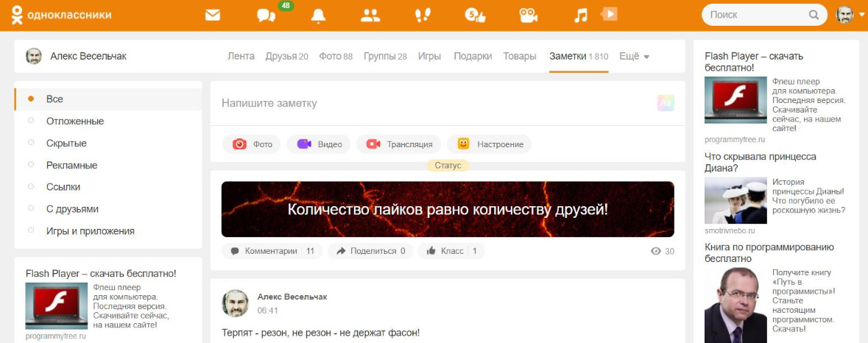Open guests footprints icon
This screenshot has height=343, width=868.
point(423,15)
